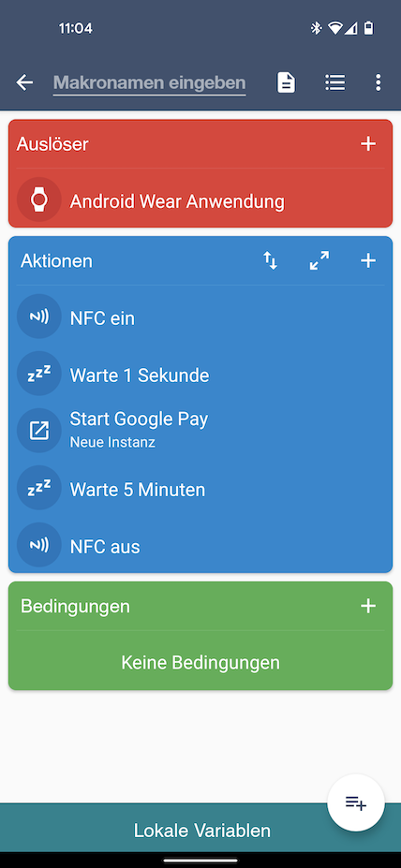Viewport: 401px width, 868px height.
Task: Select the NFC aus action
Action: [200, 546]
